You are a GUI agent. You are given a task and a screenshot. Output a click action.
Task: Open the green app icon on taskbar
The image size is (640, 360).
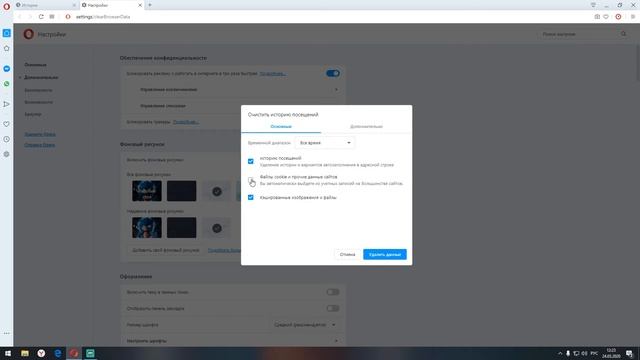(90, 353)
